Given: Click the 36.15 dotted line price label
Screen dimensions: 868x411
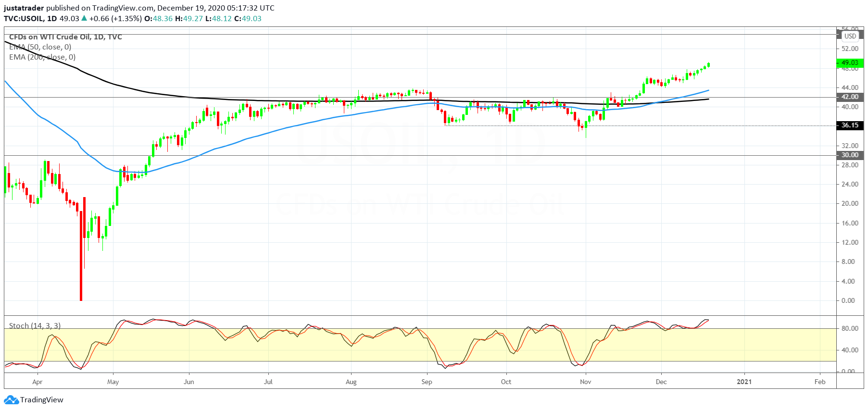Looking at the screenshot, I should point(850,125).
